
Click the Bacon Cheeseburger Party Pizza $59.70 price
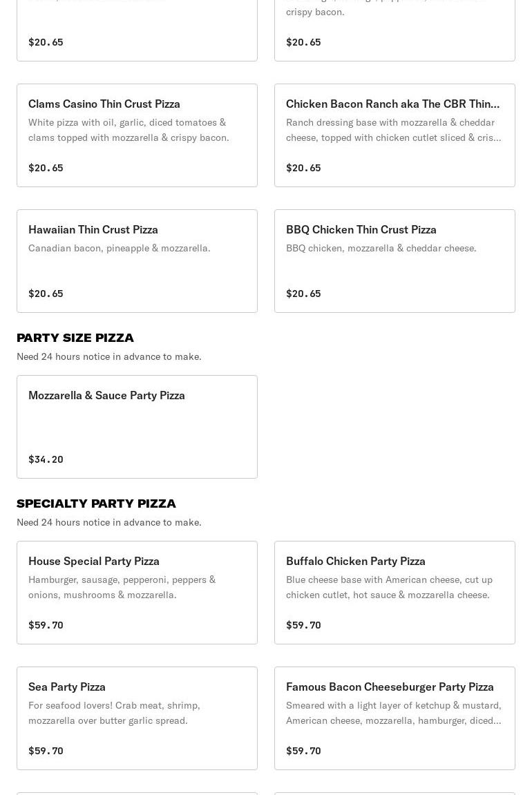click(x=303, y=751)
